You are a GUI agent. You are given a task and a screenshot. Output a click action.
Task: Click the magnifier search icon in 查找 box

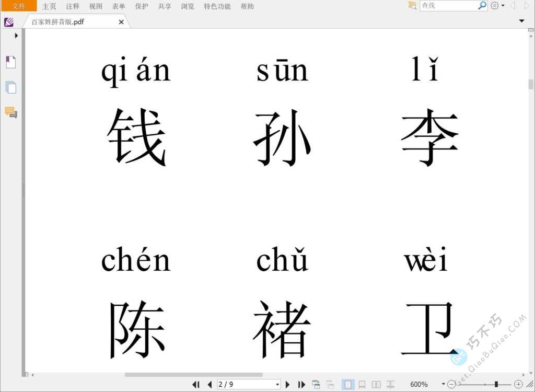point(482,6)
